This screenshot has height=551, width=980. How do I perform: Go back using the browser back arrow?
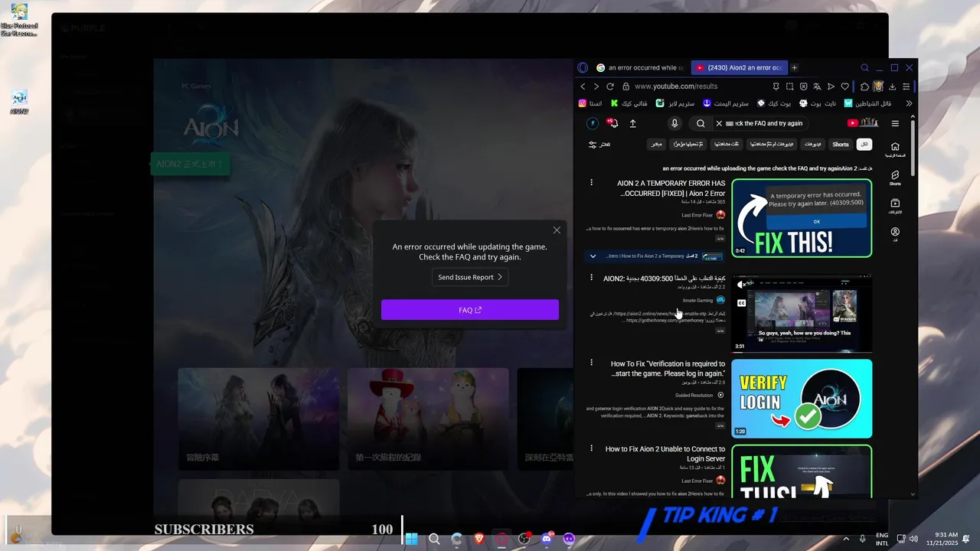pyautogui.click(x=583, y=86)
